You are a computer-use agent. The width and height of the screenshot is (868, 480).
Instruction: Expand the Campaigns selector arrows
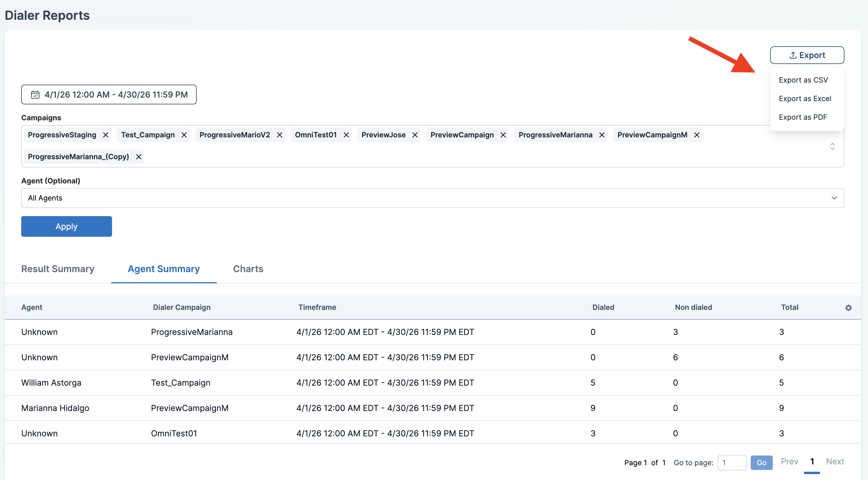[832, 146]
